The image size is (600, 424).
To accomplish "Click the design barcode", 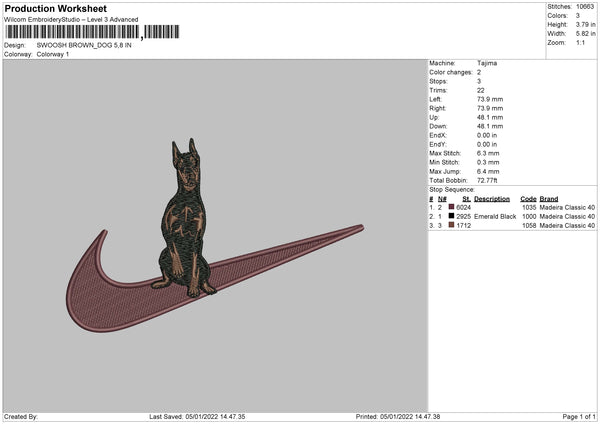I will [92, 32].
